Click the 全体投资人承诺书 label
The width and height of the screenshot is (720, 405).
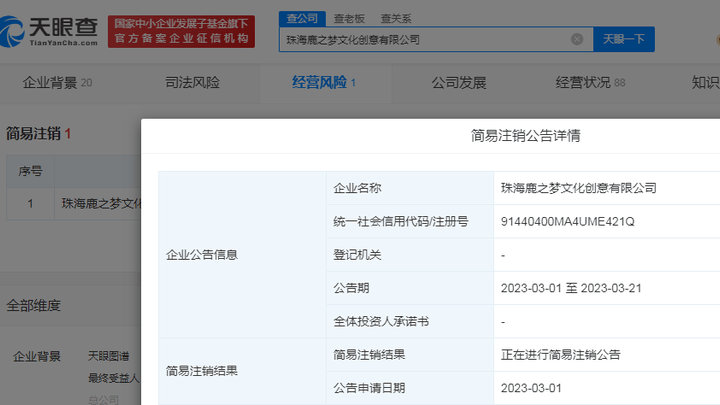(381, 321)
